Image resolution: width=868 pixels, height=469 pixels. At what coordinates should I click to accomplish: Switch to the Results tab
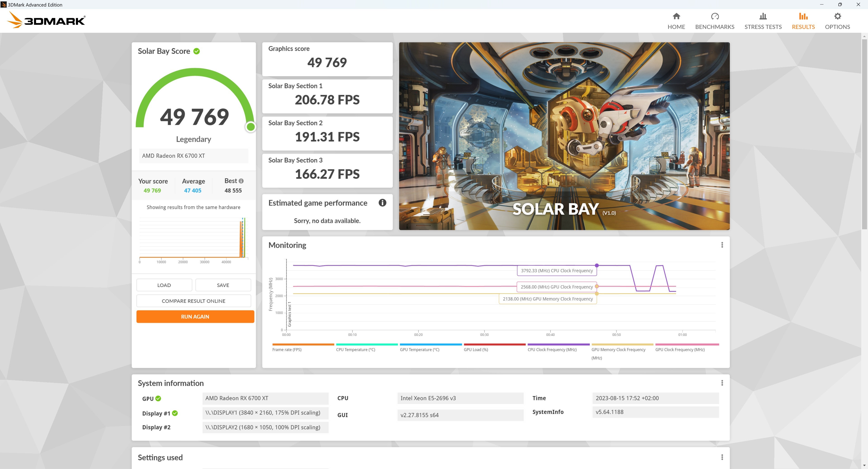click(803, 21)
